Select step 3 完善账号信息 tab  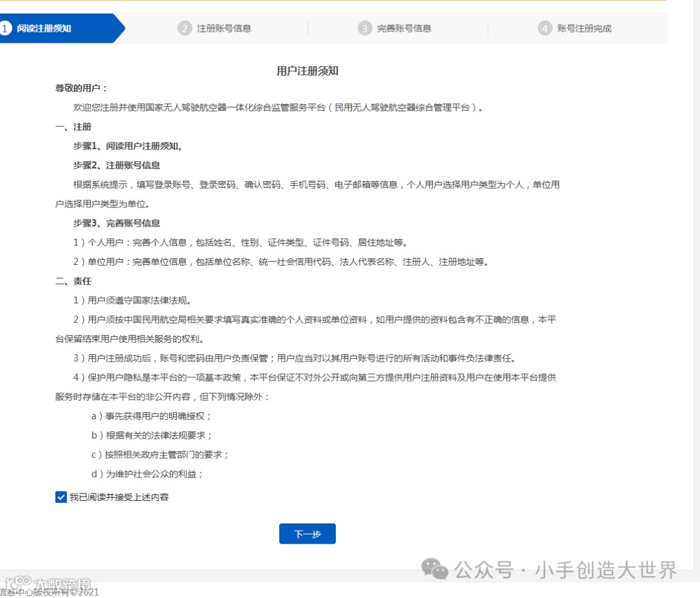395,29
